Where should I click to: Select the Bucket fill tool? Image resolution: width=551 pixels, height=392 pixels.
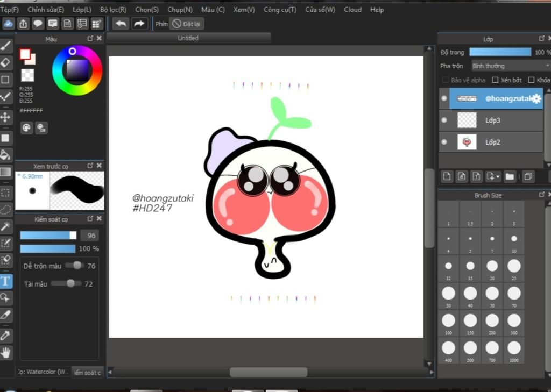[6, 154]
